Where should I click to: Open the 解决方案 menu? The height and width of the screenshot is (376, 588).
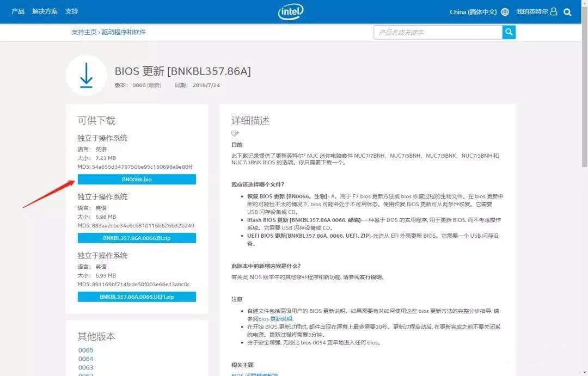tap(45, 11)
